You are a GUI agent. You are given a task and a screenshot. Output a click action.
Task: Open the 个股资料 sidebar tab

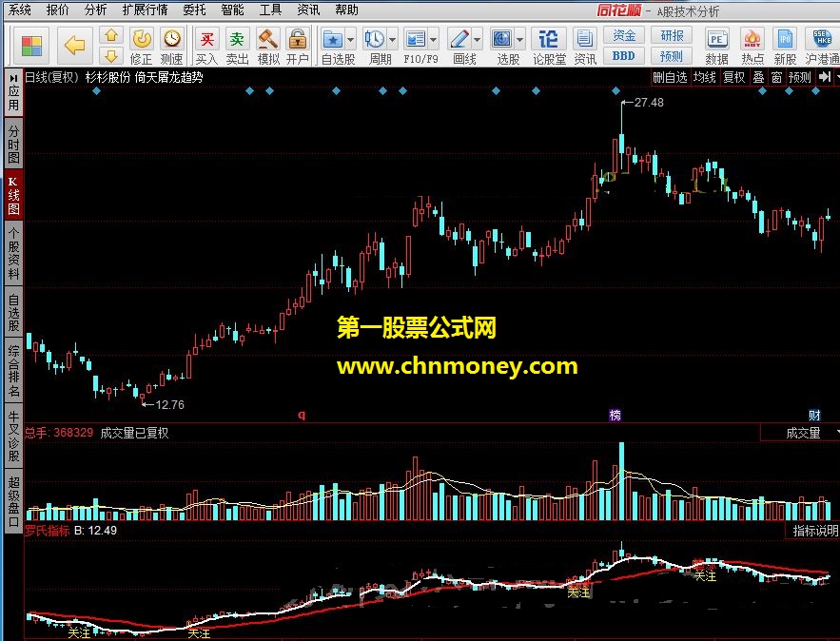[x=13, y=253]
